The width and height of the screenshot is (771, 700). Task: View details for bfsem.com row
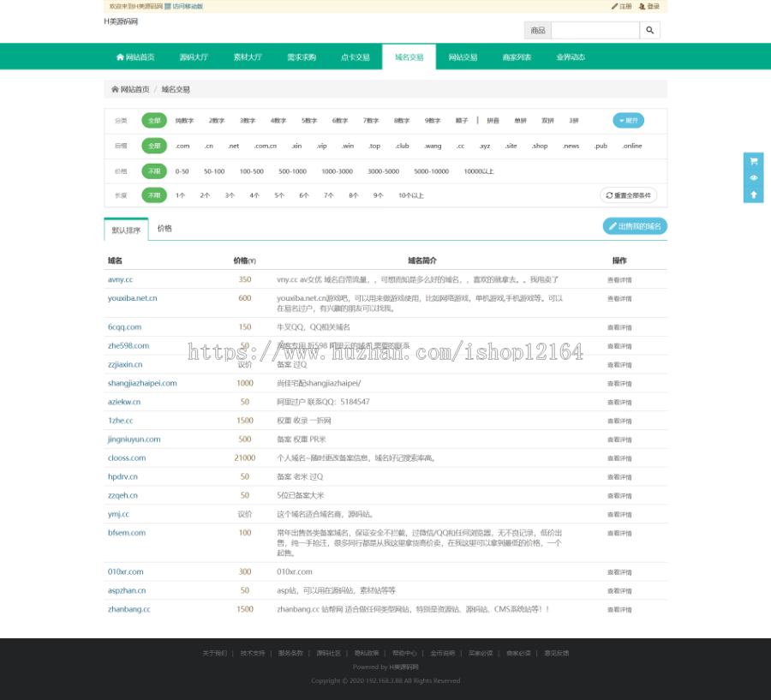619,533
